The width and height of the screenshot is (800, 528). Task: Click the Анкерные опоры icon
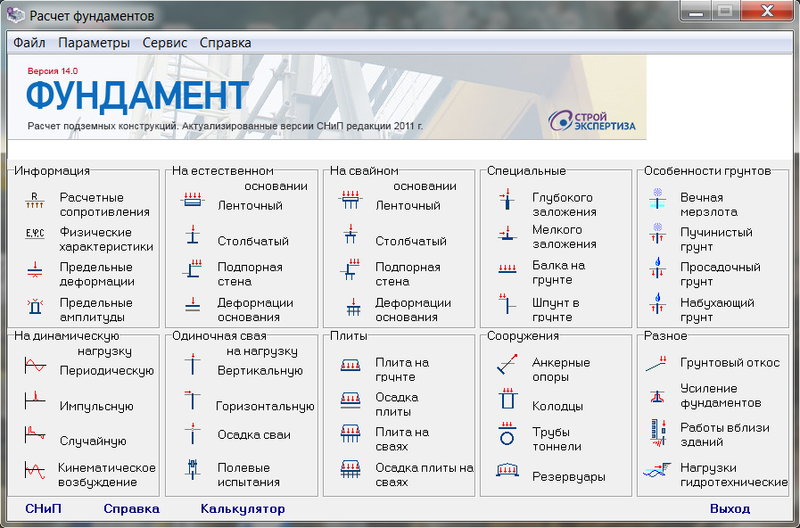[507, 366]
